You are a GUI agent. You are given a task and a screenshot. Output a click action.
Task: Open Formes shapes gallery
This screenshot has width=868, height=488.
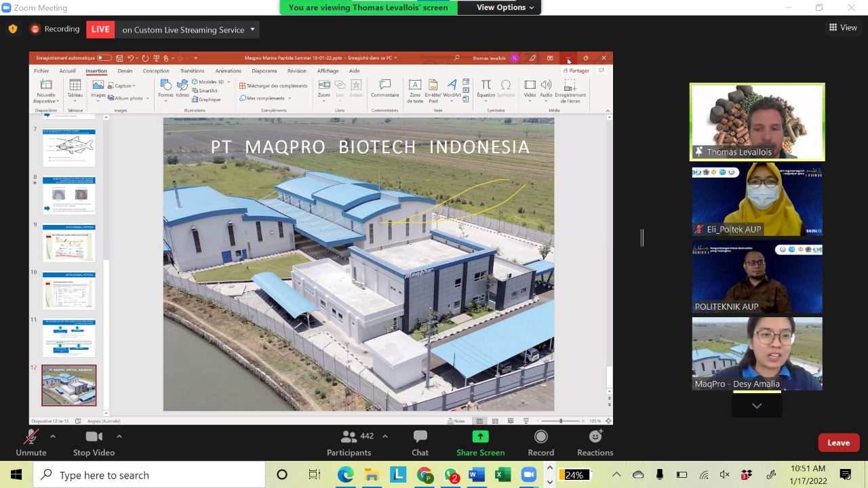pyautogui.click(x=165, y=89)
